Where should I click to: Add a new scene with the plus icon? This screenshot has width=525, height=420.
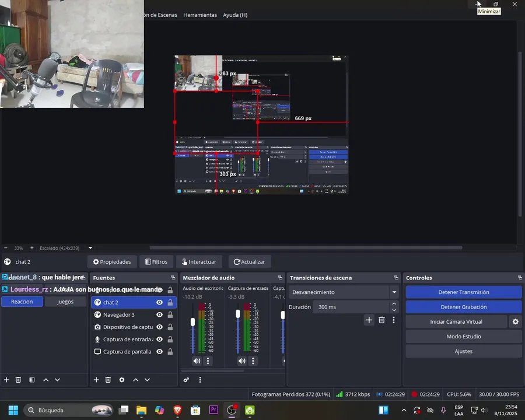6,380
